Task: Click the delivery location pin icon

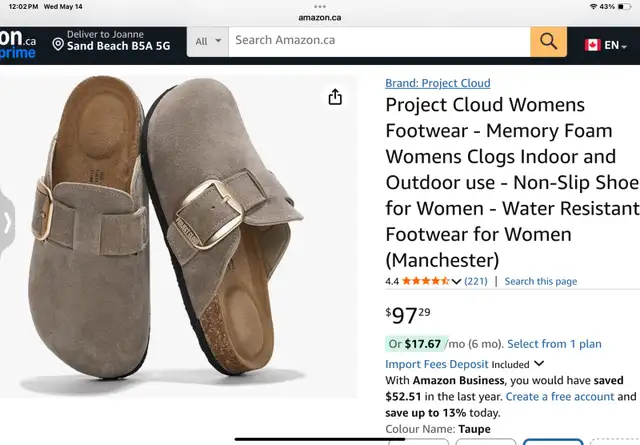Action: [x=58, y=44]
